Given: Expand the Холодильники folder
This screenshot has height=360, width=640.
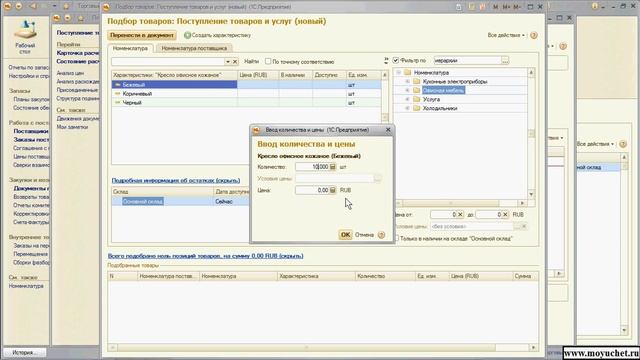Looking at the screenshot, I should [x=407, y=109].
